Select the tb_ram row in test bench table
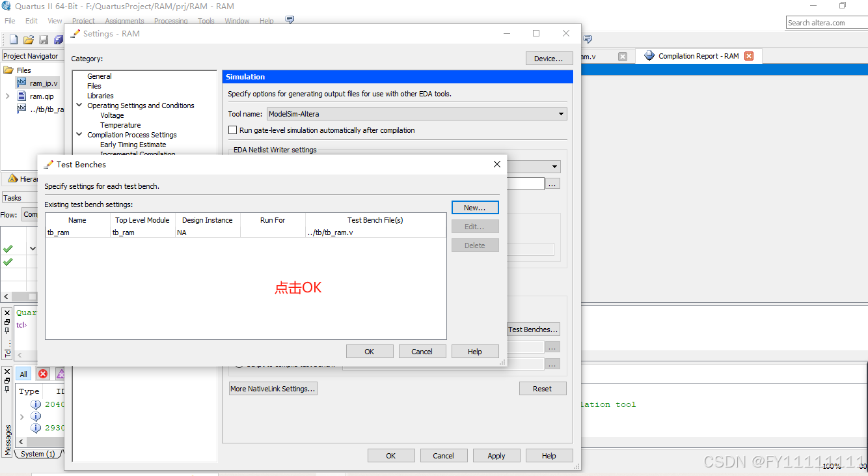This screenshot has height=476, width=868. (x=246, y=232)
